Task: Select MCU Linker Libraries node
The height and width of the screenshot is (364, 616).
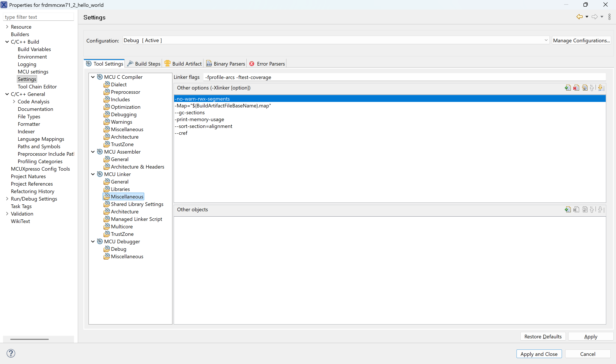Action: pyautogui.click(x=120, y=189)
